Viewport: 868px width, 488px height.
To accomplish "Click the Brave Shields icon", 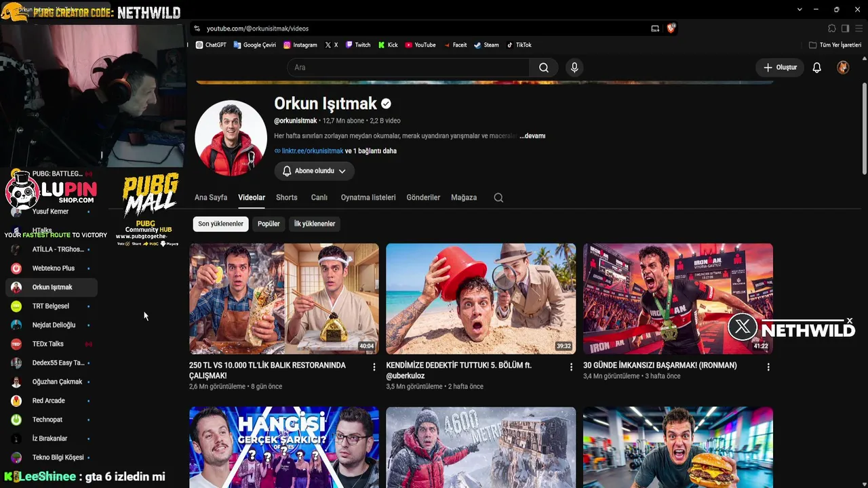I will 671,28.
